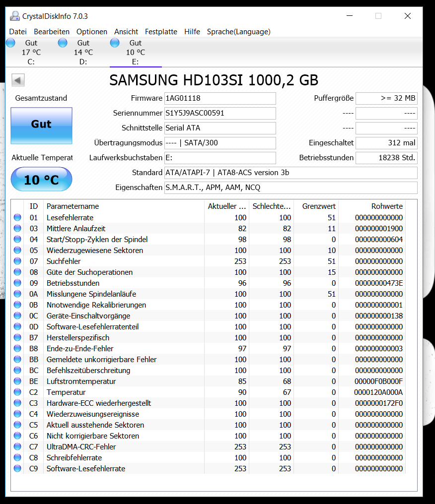The width and height of the screenshot is (435, 504).
Task: Click the Aktueller column header
Action: [x=226, y=206]
